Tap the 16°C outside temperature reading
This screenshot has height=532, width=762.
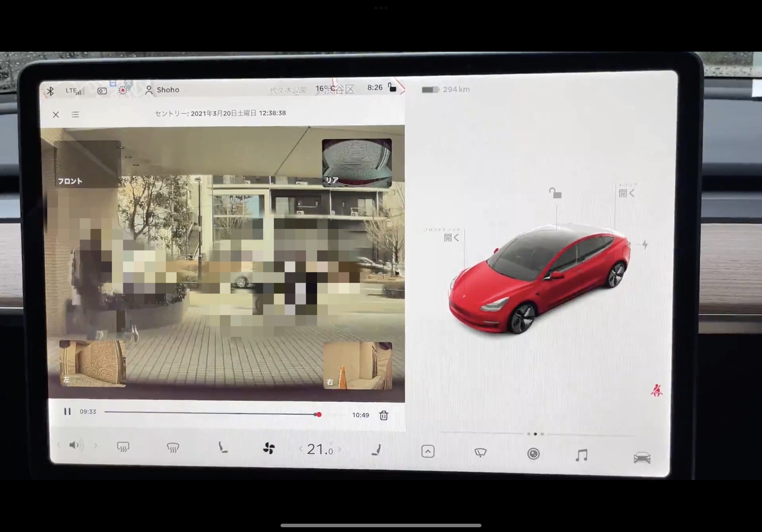[x=325, y=89]
